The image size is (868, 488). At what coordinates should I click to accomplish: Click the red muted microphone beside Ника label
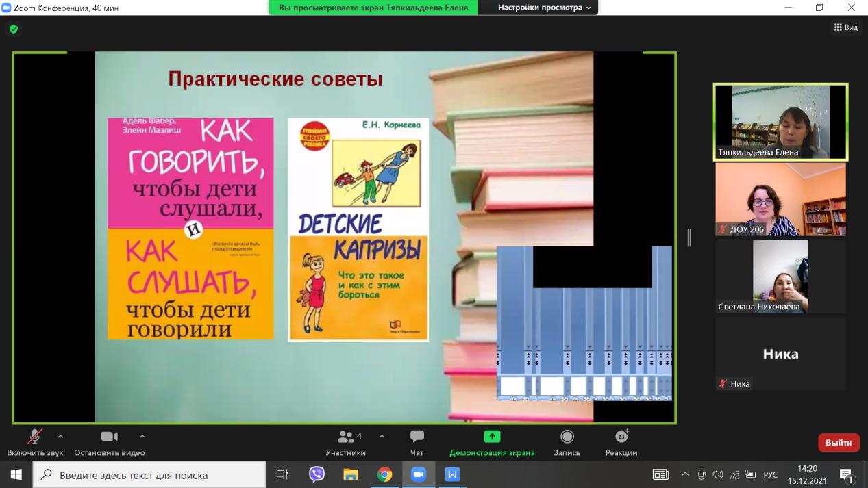click(723, 384)
